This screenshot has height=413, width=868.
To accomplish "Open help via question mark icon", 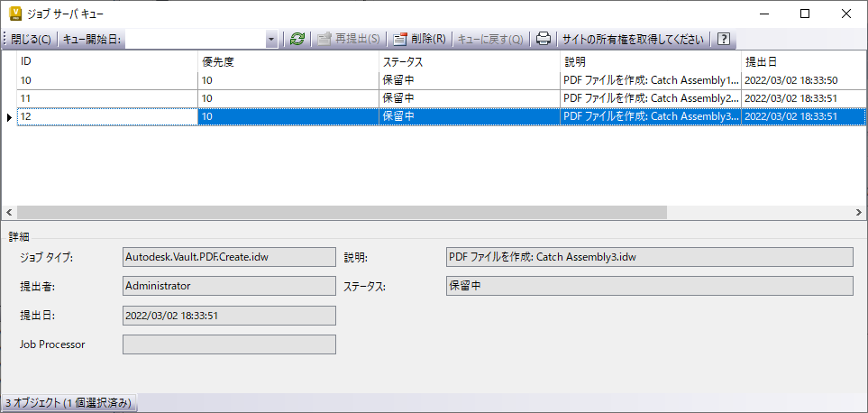I will pyautogui.click(x=723, y=40).
